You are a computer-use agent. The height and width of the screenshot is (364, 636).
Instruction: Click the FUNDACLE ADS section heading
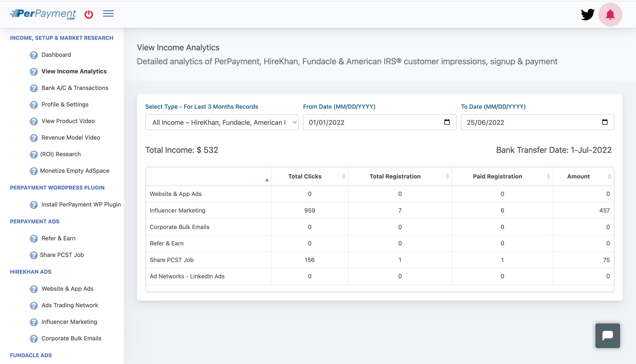[x=31, y=355]
